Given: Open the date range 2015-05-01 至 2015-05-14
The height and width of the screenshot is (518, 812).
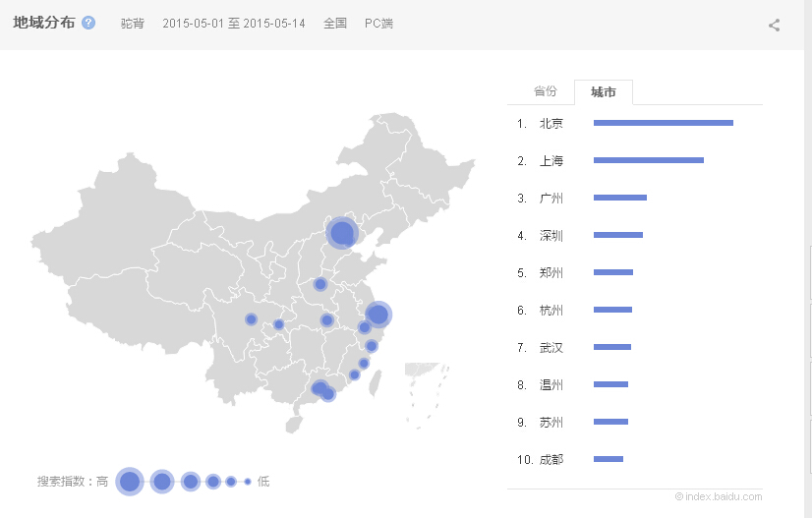Looking at the screenshot, I should click(x=233, y=24).
